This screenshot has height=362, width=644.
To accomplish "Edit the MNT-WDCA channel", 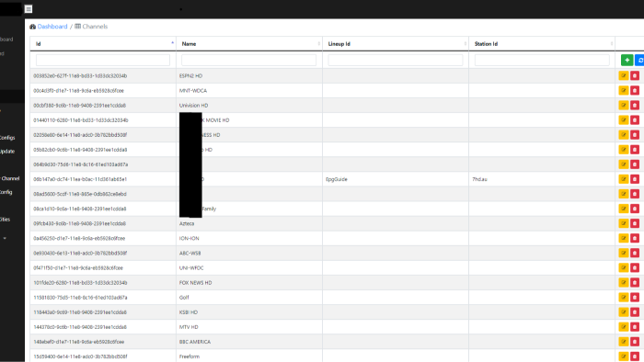I will [x=624, y=91].
